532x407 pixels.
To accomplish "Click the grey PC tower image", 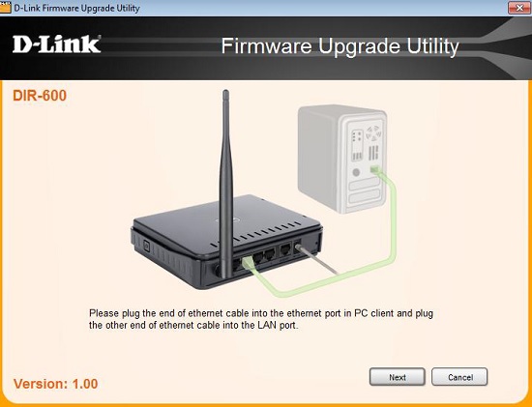I will tap(342, 159).
